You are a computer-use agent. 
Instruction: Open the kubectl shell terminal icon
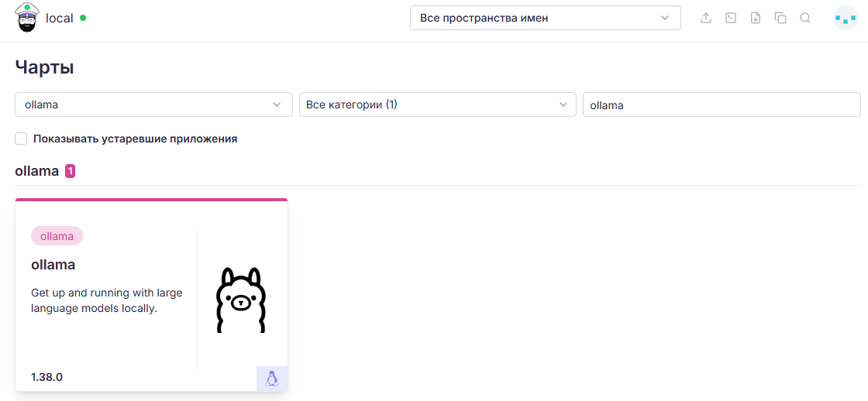[x=731, y=19]
